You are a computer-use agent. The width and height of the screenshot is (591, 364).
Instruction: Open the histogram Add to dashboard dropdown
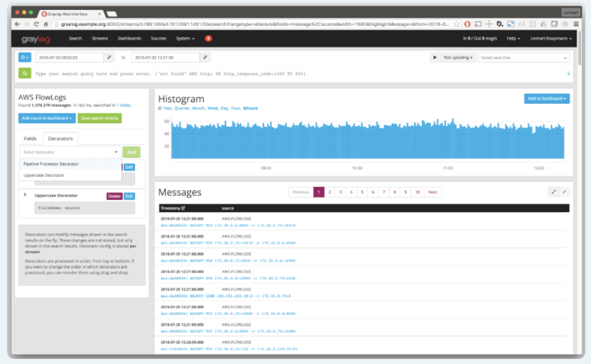click(x=547, y=98)
